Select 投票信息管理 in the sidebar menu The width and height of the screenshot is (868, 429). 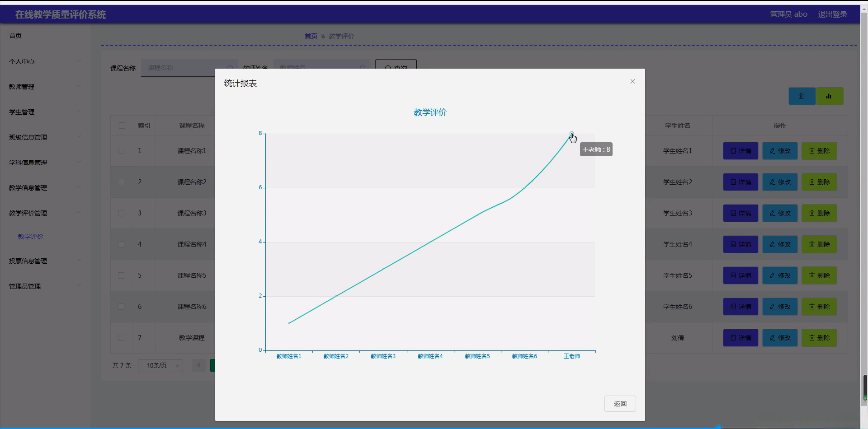44,261
